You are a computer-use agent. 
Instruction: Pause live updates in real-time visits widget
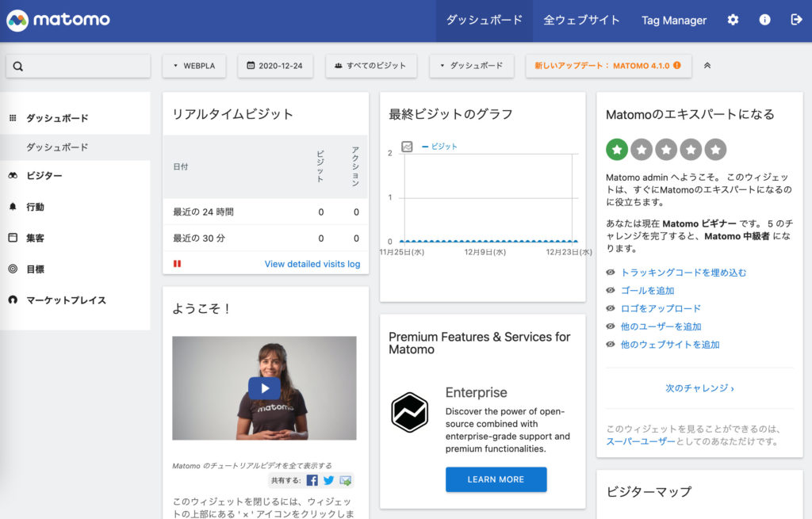click(177, 264)
